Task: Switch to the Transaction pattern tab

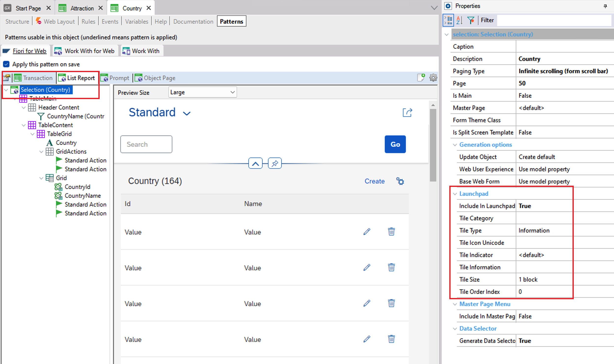Action: point(33,78)
